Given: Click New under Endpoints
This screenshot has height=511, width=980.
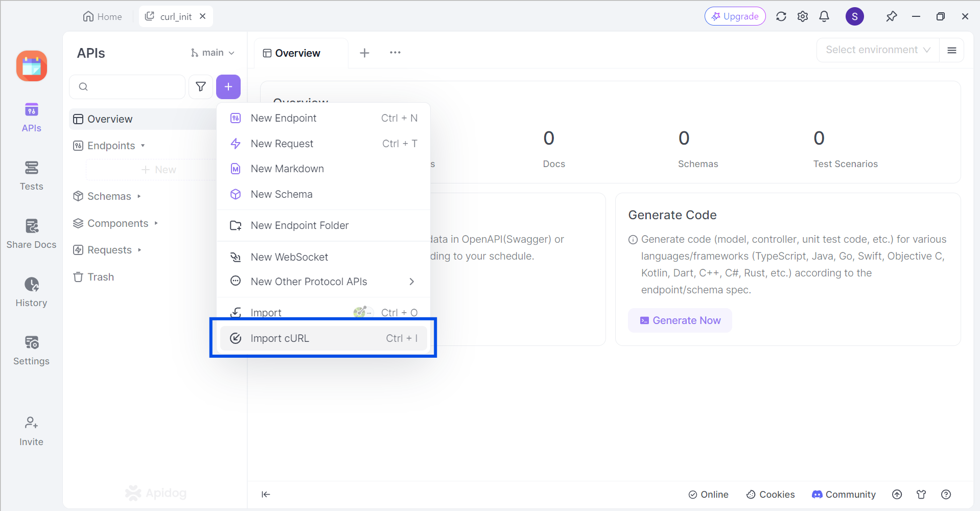Looking at the screenshot, I should (x=159, y=170).
